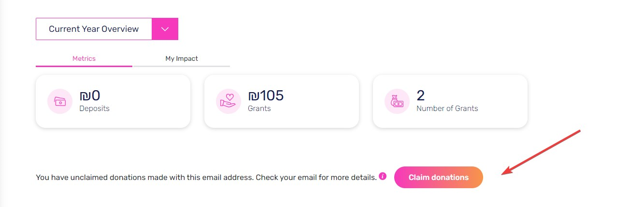Click the Number of Grants money bag icon
Screen dimensions: 644x207
397,101
